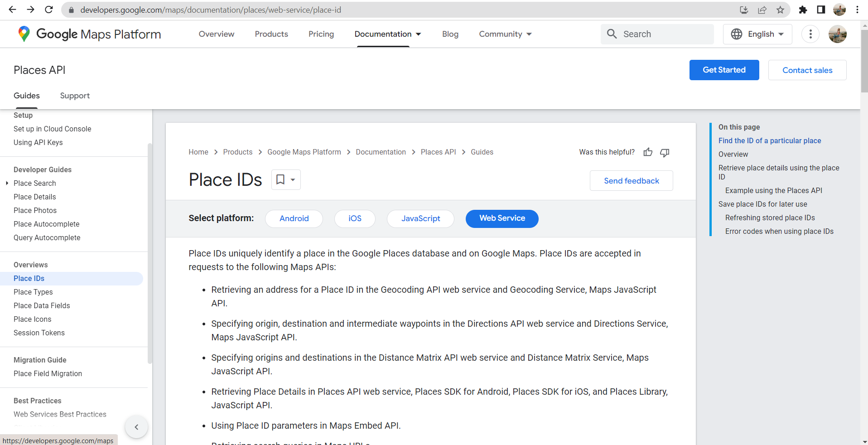The image size is (868, 445).
Task: Expand the Community menu dropdown
Action: (x=506, y=34)
